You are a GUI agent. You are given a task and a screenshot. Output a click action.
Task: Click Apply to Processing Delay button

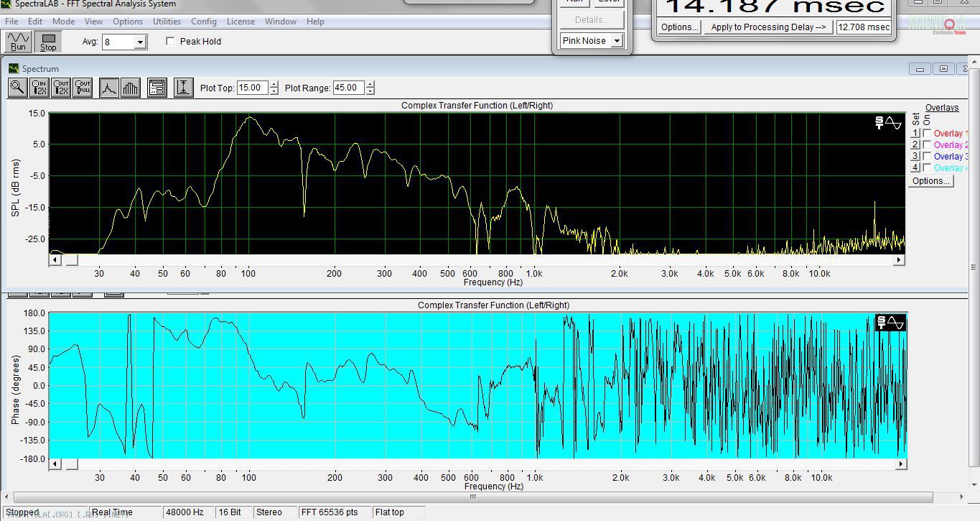coord(768,27)
